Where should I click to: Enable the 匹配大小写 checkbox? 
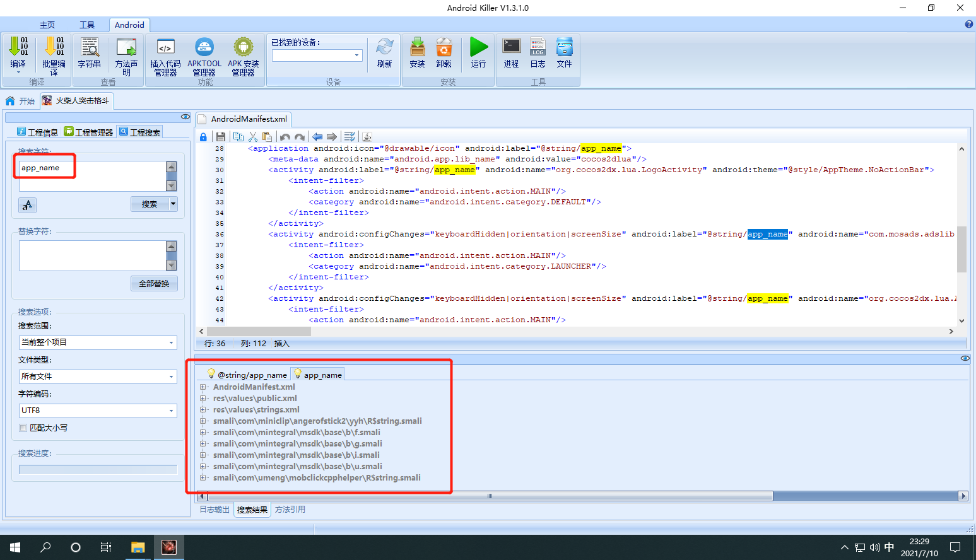tap(23, 428)
